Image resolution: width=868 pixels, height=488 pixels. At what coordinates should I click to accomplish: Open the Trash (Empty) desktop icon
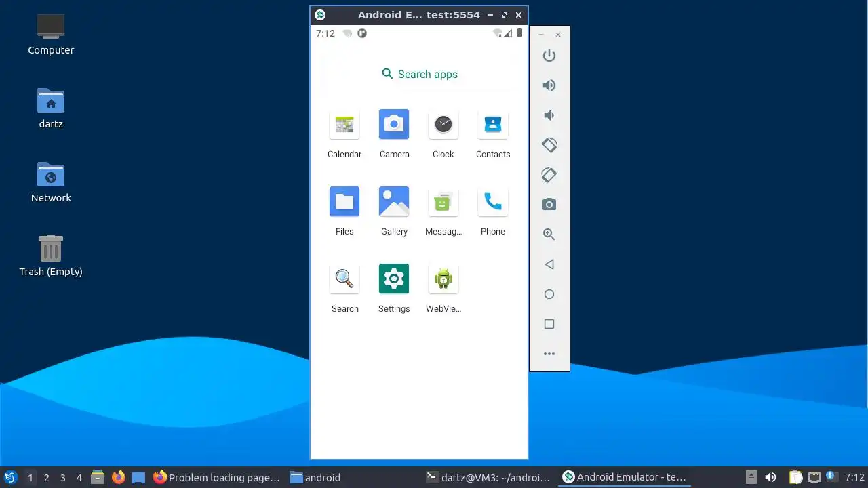[51, 256]
